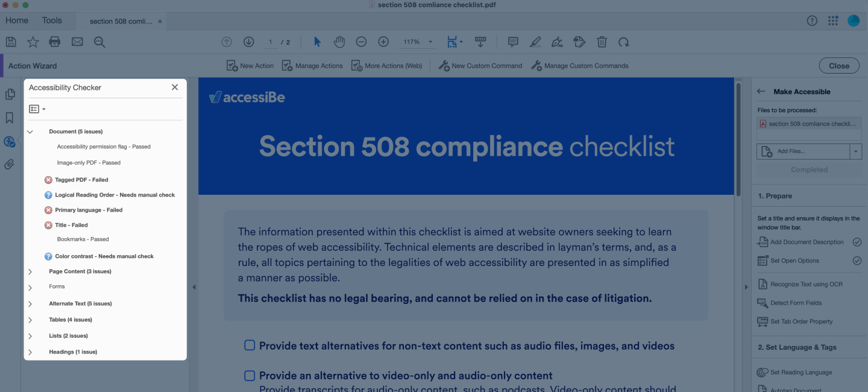
Task: Open the Attachments panel
Action: coord(10,165)
